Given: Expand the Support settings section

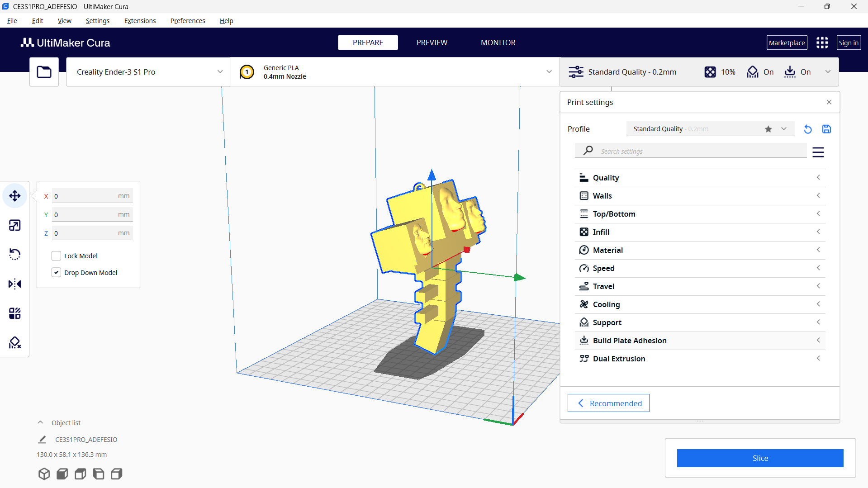Looking at the screenshot, I should pos(700,322).
